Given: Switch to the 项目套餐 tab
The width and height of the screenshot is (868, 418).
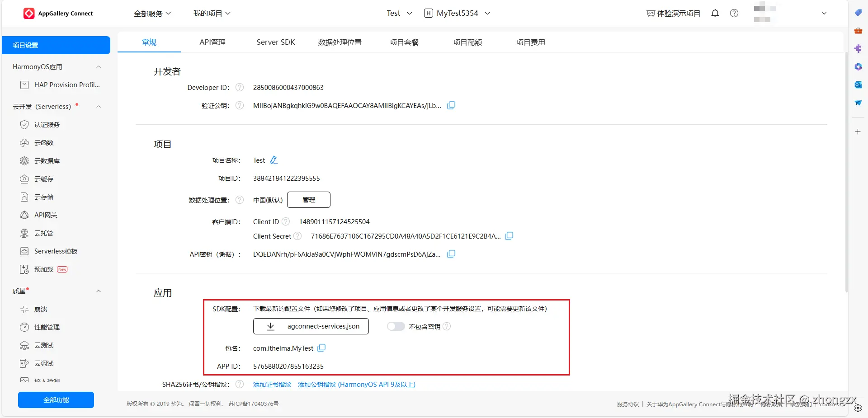Looking at the screenshot, I should pos(404,42).
